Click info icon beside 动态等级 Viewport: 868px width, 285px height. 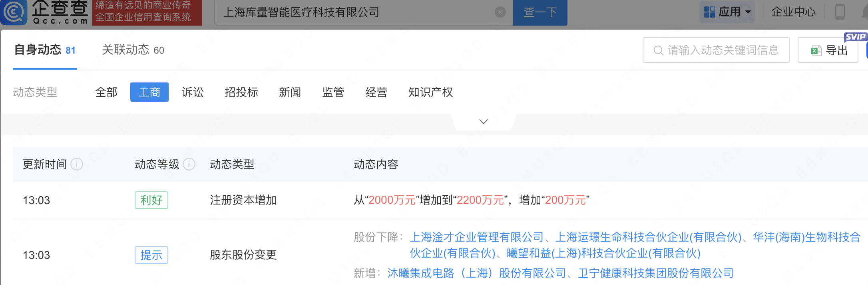click(189, 164)
